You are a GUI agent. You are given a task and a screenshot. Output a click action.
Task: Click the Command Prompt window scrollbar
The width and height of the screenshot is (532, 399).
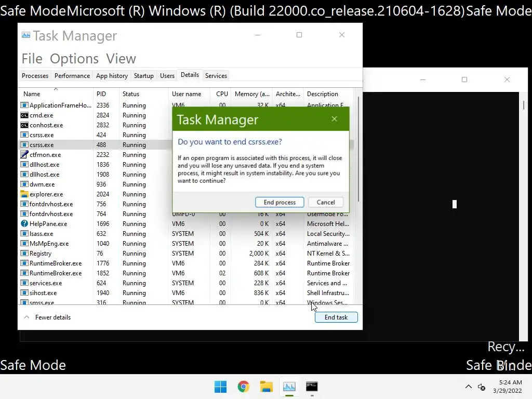point(524,105)
